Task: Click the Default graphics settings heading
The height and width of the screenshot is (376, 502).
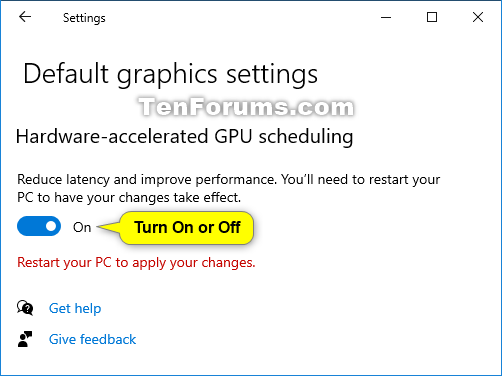Action: [x=170, y=74]
